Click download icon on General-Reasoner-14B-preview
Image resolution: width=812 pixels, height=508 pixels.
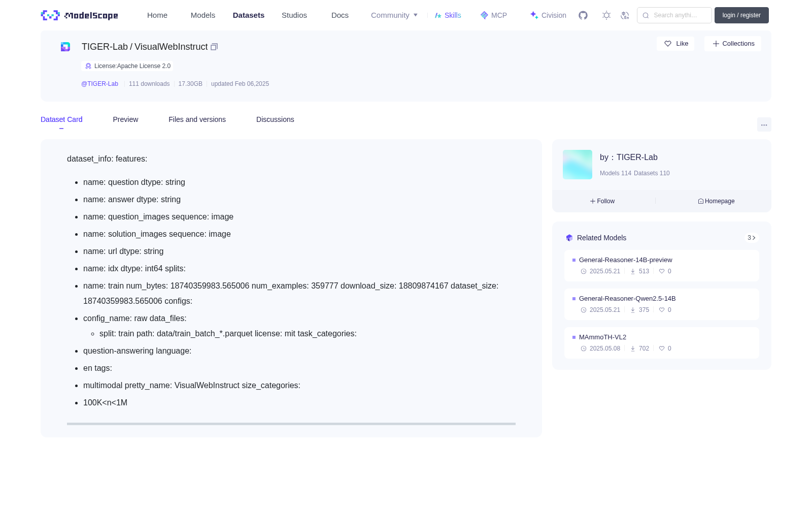click(633, 271)
